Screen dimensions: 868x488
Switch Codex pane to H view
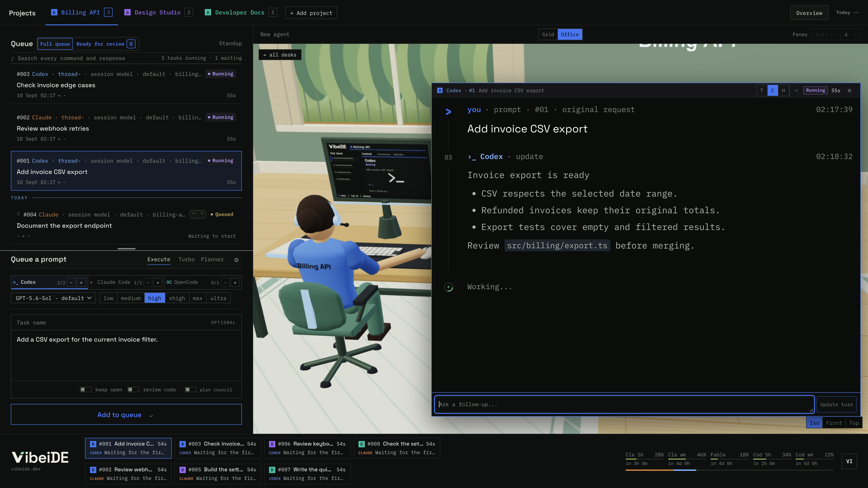click(x=783, y=91)
